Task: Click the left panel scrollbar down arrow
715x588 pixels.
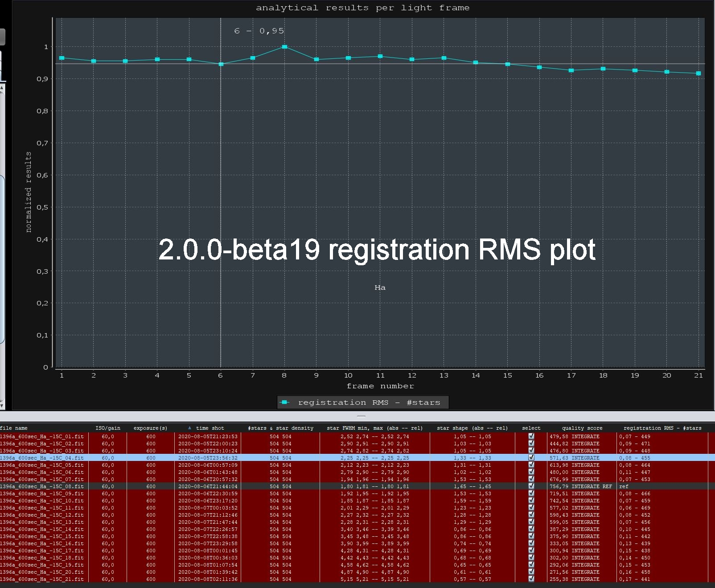Action: 2,405
